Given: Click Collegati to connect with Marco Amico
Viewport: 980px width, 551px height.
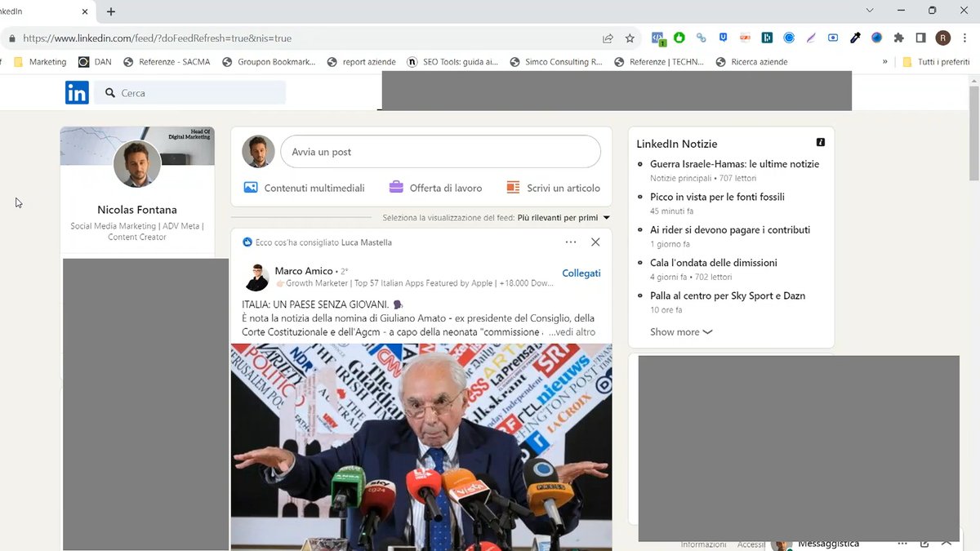Looking at the screenshot, I should 581,273.
